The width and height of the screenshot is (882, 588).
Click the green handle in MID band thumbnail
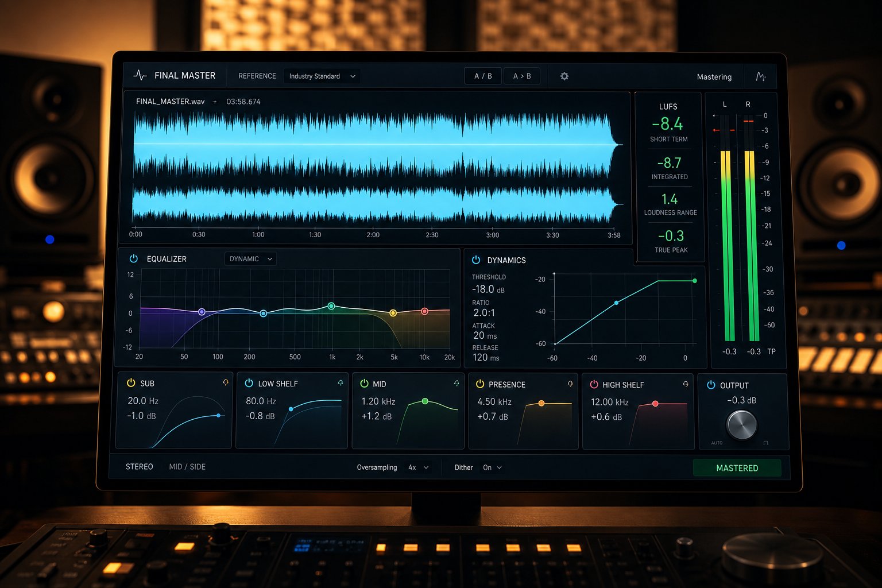pyautogui.click(x=425, y=401)
